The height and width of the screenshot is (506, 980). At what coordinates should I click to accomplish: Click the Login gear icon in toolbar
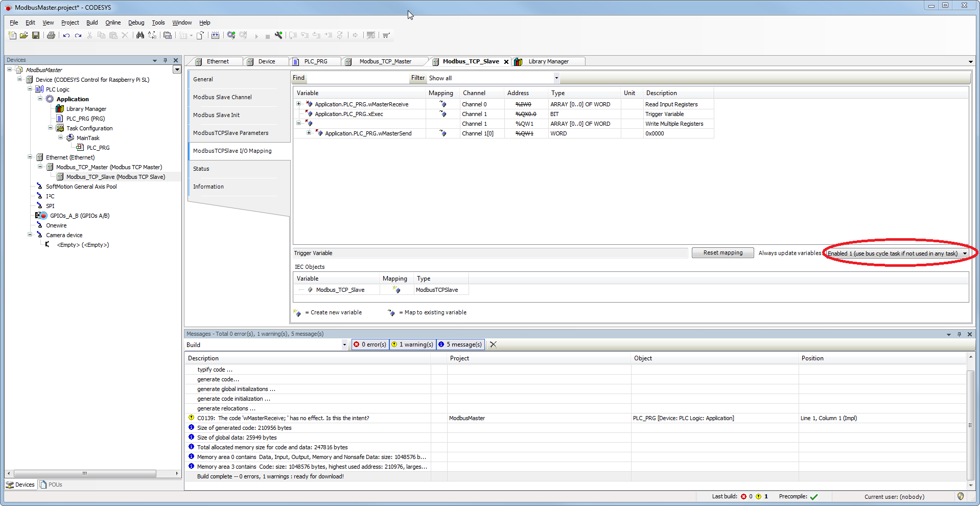(231, 35)
